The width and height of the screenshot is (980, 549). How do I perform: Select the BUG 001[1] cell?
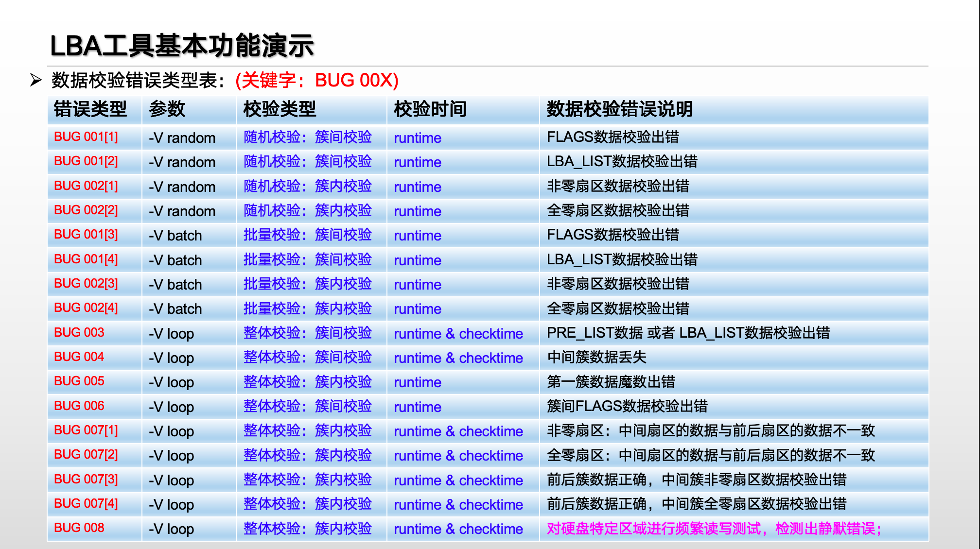[x=86, y=137]
